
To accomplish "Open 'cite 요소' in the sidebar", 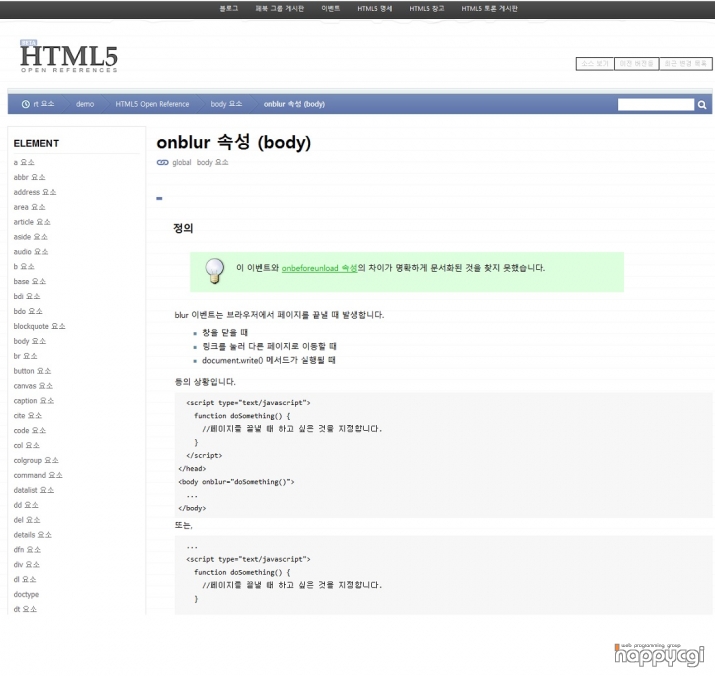I will pyautogui.click(x=28, y=416).
